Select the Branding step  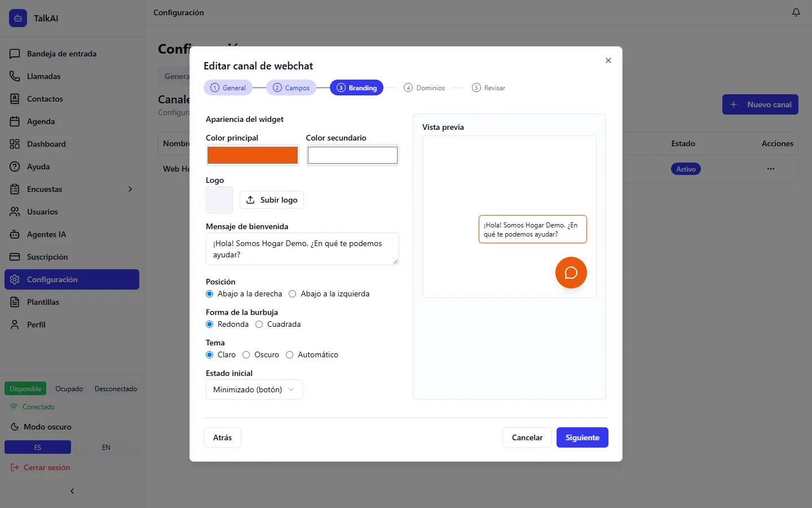pyautogui.click(x=357, y=87)
